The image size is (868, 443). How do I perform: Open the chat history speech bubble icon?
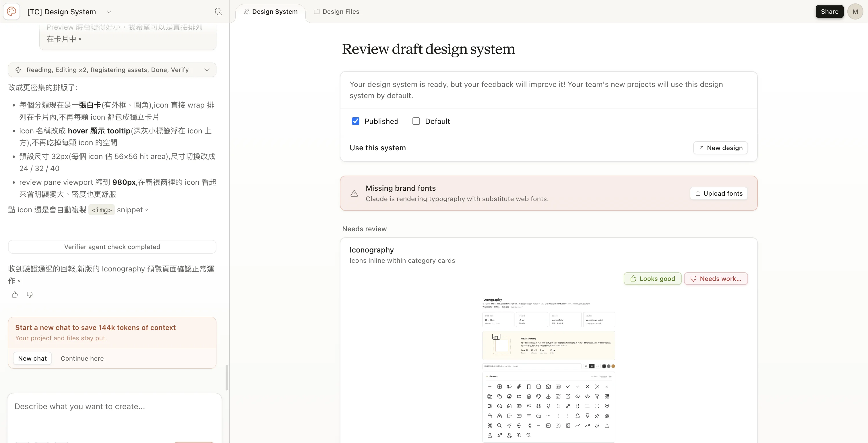tap(218, 12)
